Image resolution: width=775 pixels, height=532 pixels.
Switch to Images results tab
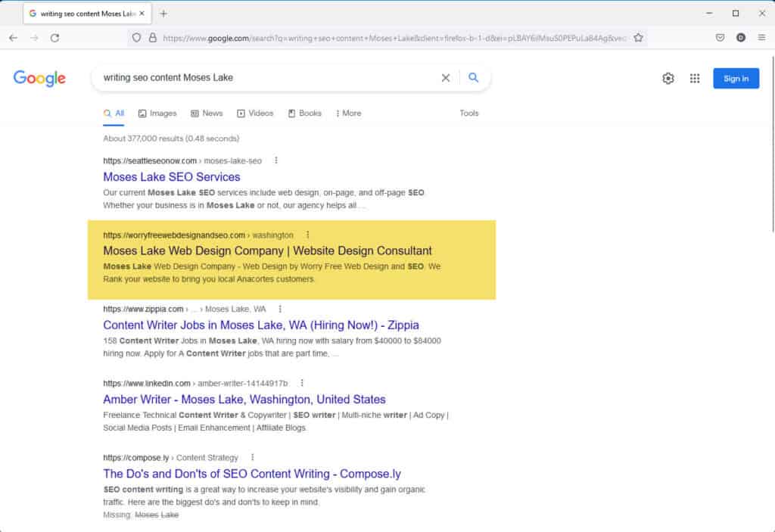pyautogui.click(x=157, y=114)
